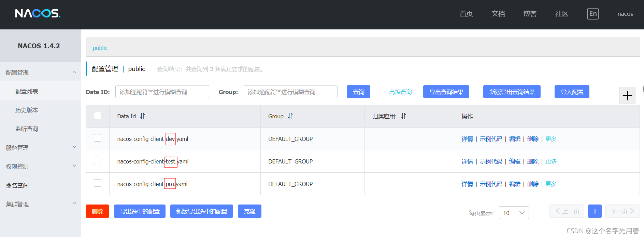Select all rows with the header checkbox

click(x=98, y=116)
